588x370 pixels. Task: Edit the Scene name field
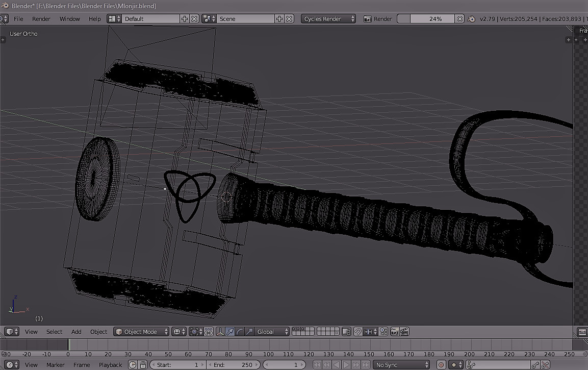click(246, 19)
